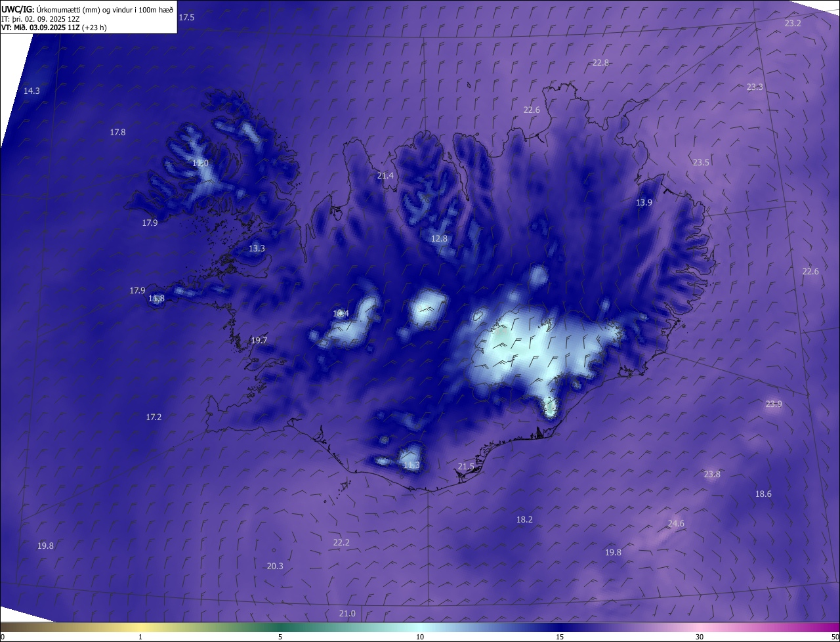Click the 19.7 value on the map
Screen dimensions: 840x642
click(x=259, y=340)
